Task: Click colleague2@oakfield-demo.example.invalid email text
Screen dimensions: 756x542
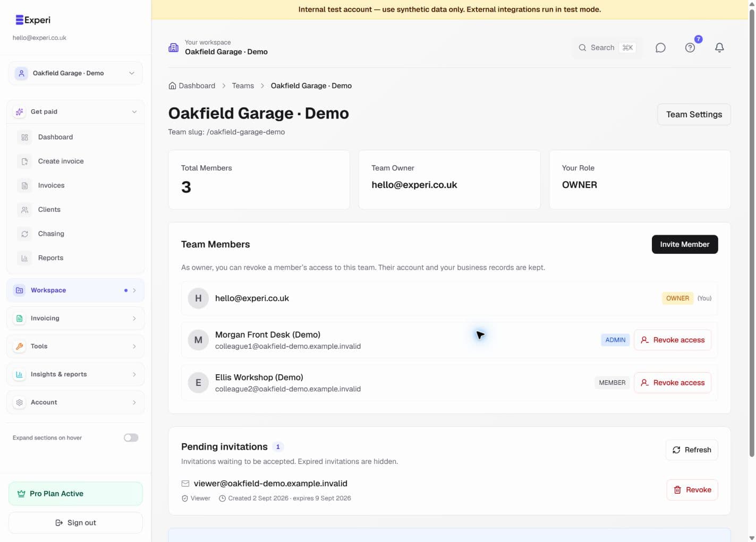Action: 288,389
